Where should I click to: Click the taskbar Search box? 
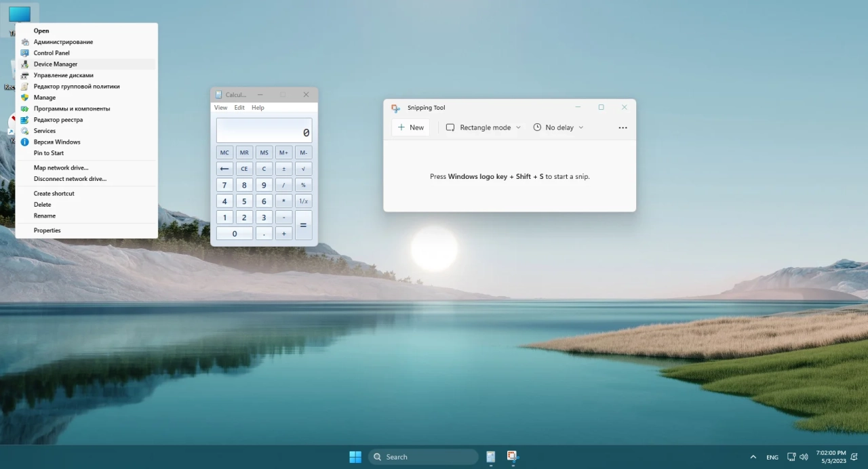(423, 457)
